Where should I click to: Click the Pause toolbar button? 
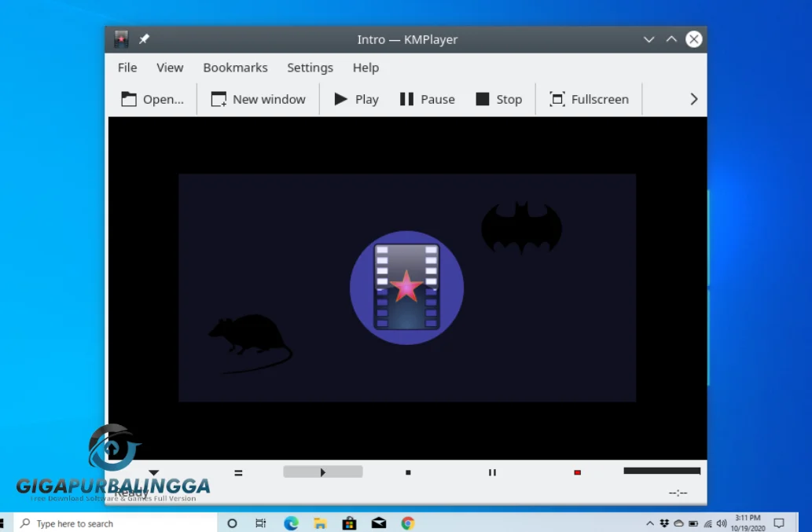point(428,99)
